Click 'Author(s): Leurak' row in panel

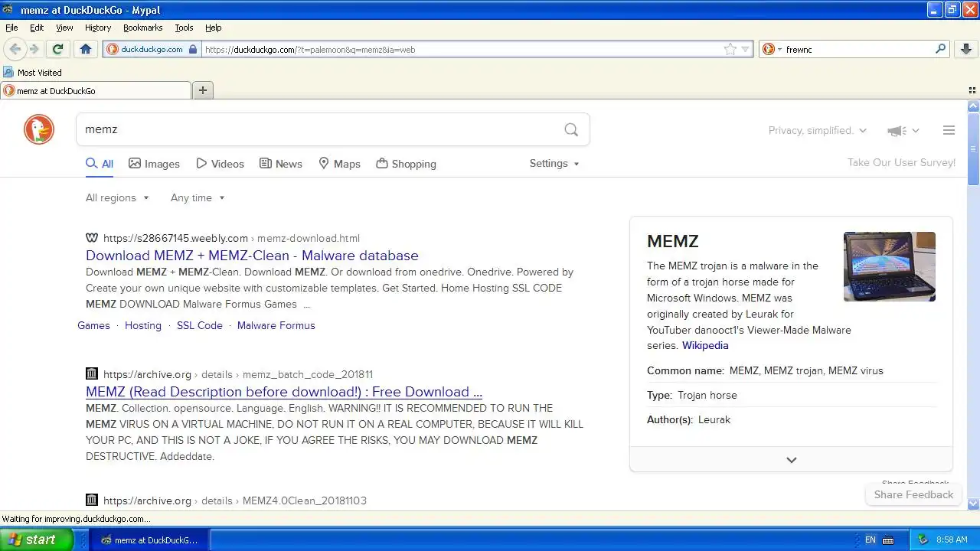791,419
